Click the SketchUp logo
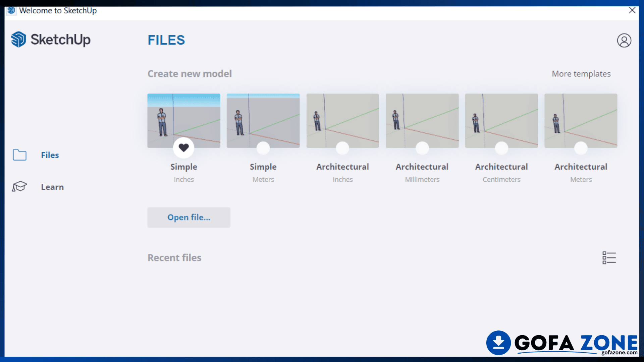Image resolution: width=644 pixels, height=362 pixels. coord(51,40)
